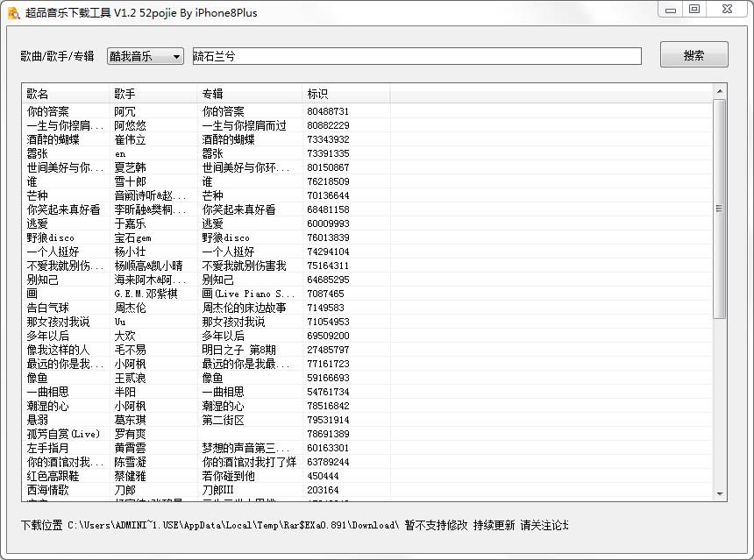This screenshot has height=560, width=754.
Task: Click the search box containing 疏石兰兮
Action: coord(412,55)
